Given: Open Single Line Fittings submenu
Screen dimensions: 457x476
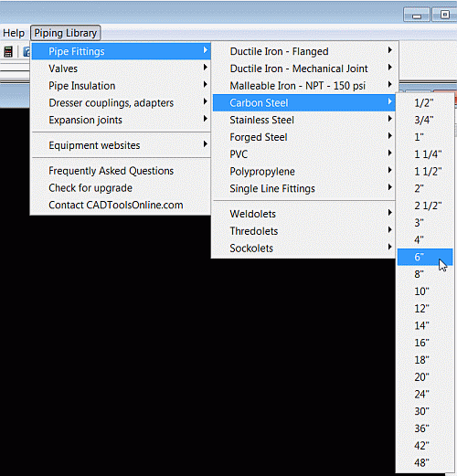Looking at the screenshot, I should pyautogui.click(x=303, y=188).
